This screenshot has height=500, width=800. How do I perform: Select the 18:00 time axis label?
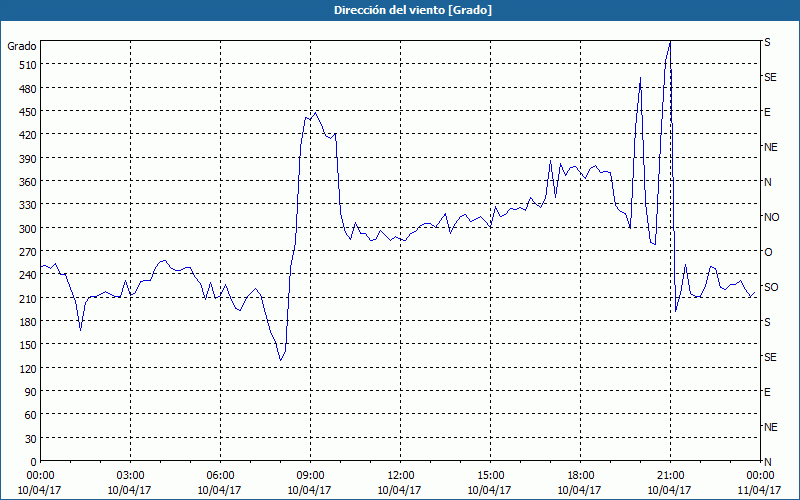click(580, 475)
